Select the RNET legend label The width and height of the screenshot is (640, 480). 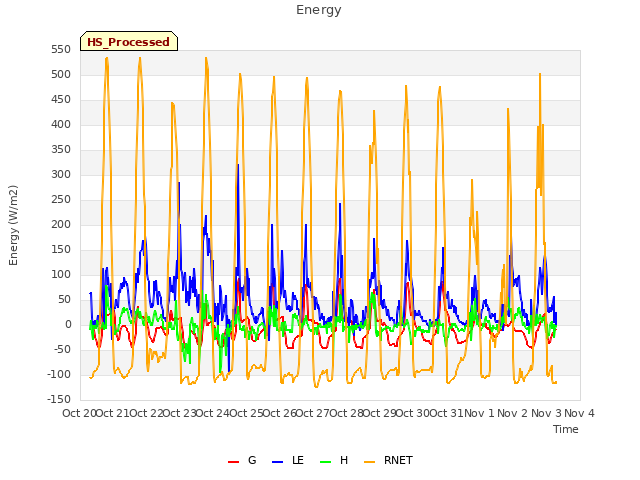pyautogui.click(x=398, y=460)
